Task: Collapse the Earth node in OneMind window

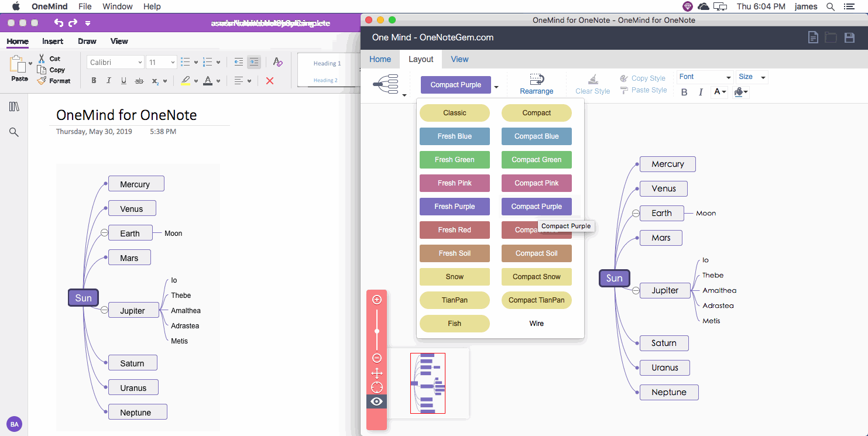Action: tap(636, 213)
